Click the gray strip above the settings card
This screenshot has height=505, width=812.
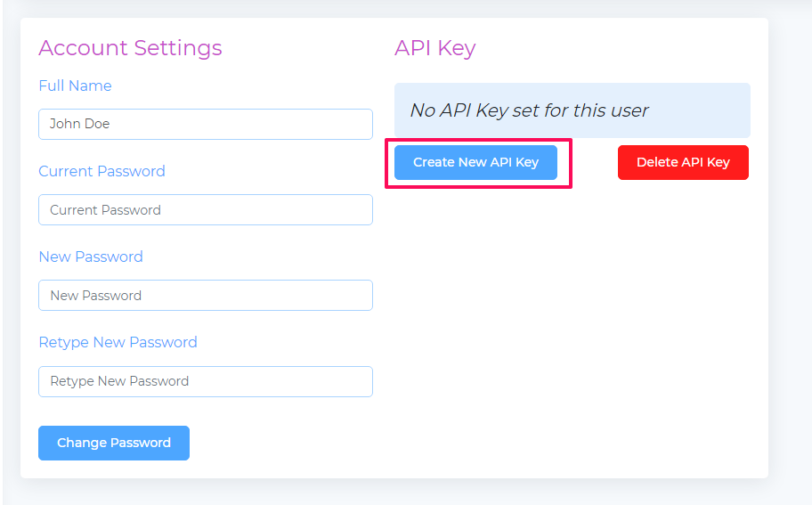pyautogui.click(x=394, y=8)
